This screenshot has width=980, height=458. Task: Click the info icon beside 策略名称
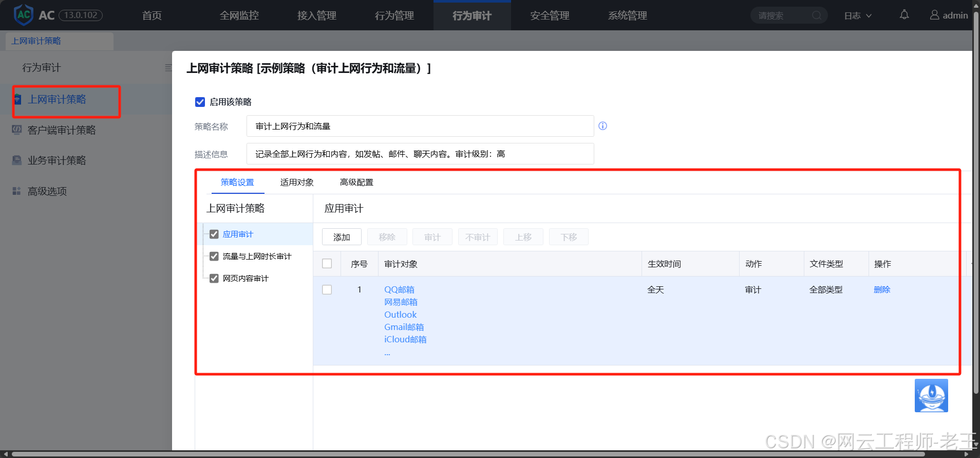603,126
